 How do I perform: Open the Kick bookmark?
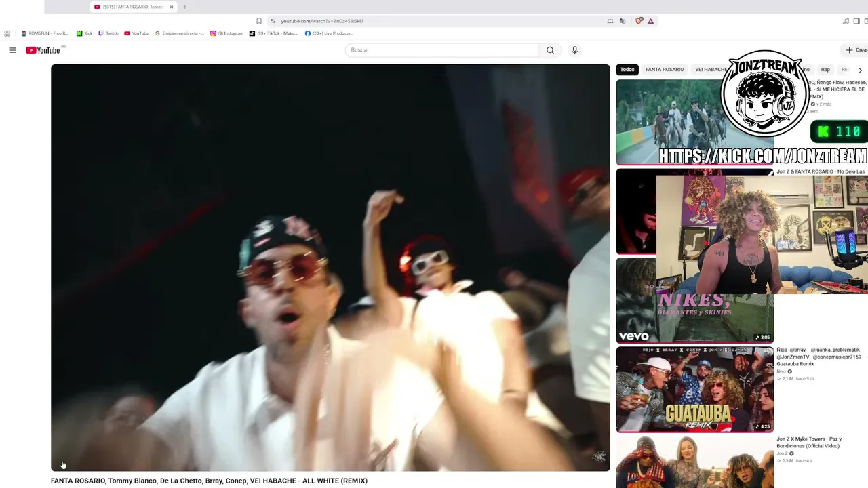tap(85, 33)
